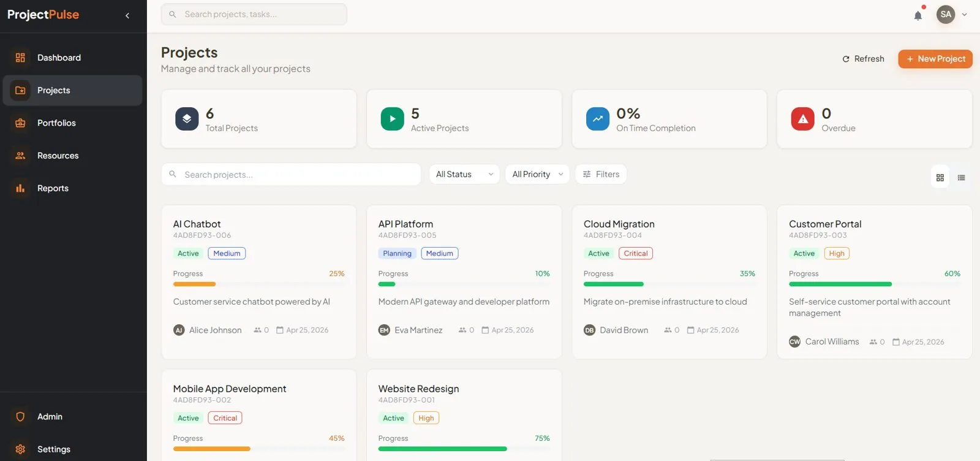Click the AI Chatbot progress bar
The width and height of the screenshot is (980, 461).
pyautogui.click(x=258, y=284)
